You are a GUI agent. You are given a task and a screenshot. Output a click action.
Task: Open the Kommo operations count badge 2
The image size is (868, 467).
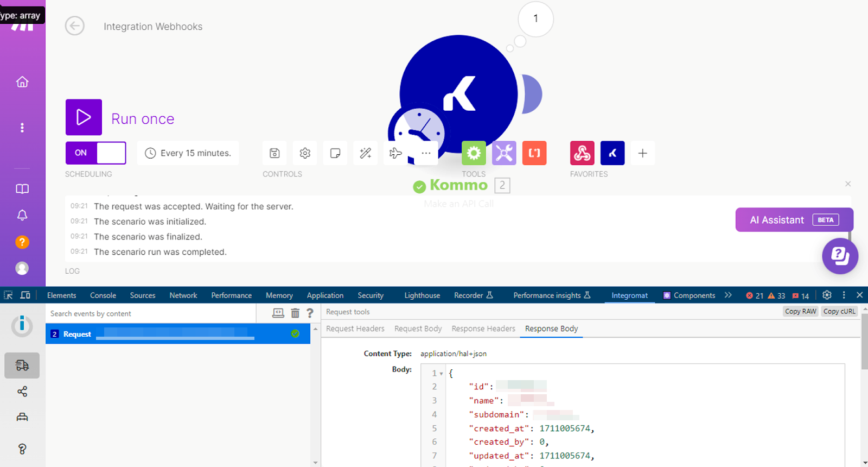502,186
